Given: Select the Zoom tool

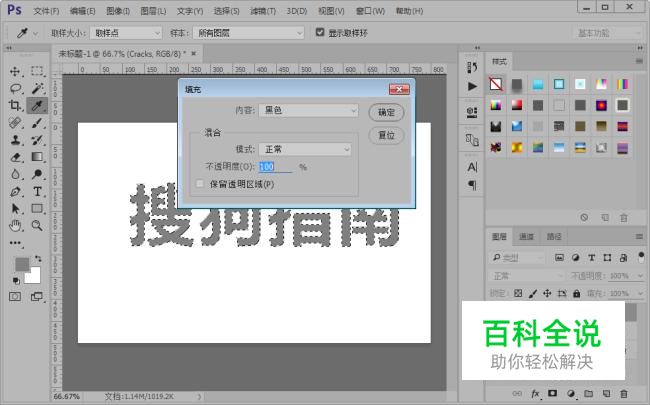Looking at the screenshot, I should [x=37, y=226].
